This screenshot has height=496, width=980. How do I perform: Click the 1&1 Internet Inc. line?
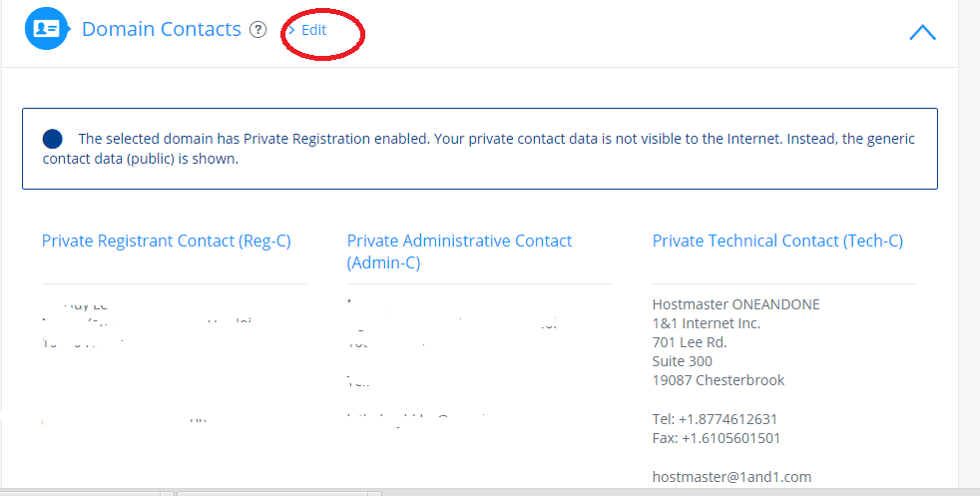click(706, 323)
